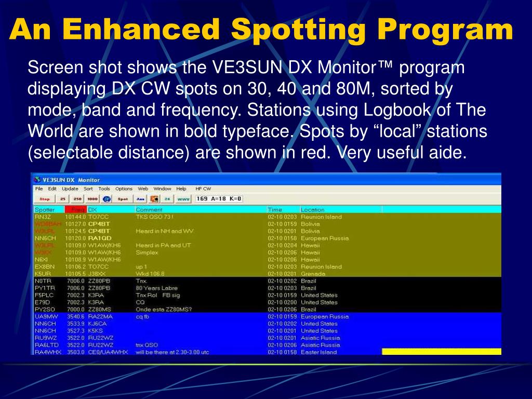
Task: Click DX callsign J38XX
Action: coord(97,274)
